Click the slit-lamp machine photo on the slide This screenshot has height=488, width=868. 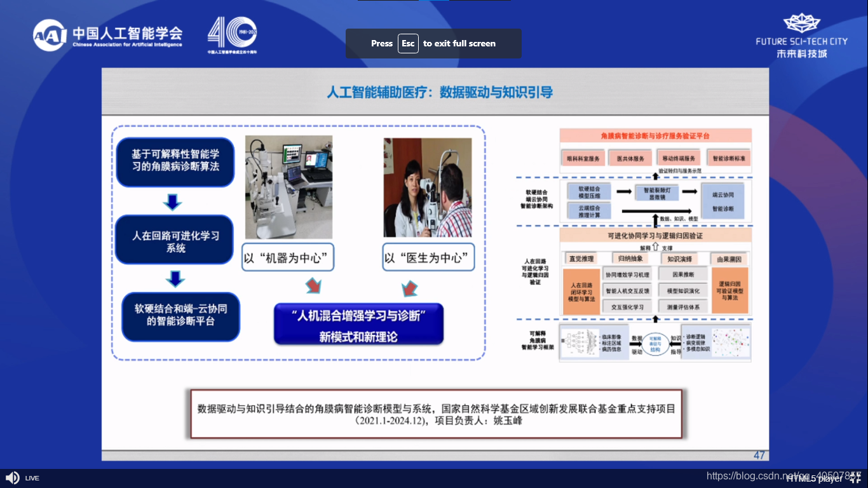click(x=289, y=187)
